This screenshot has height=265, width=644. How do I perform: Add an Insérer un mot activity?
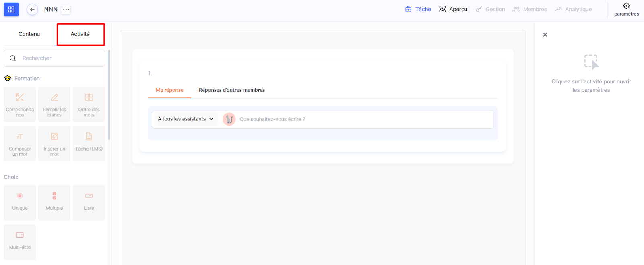coord(54,143)
